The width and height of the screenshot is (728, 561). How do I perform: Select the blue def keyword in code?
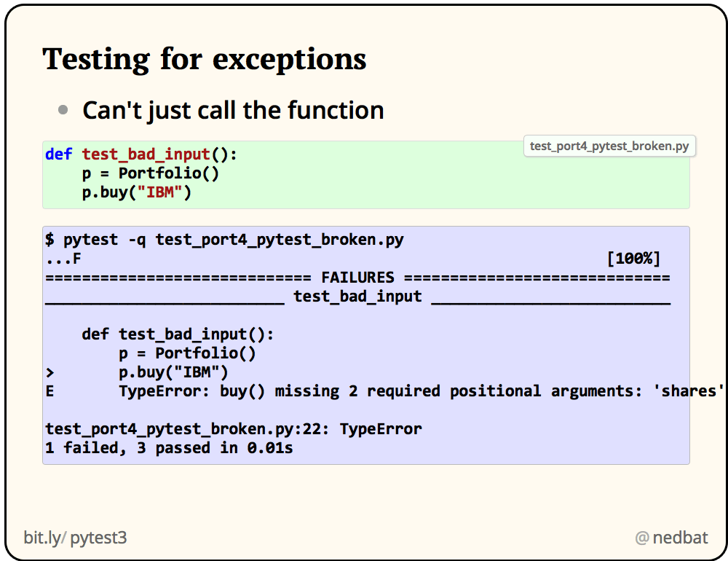pos(58,154)
